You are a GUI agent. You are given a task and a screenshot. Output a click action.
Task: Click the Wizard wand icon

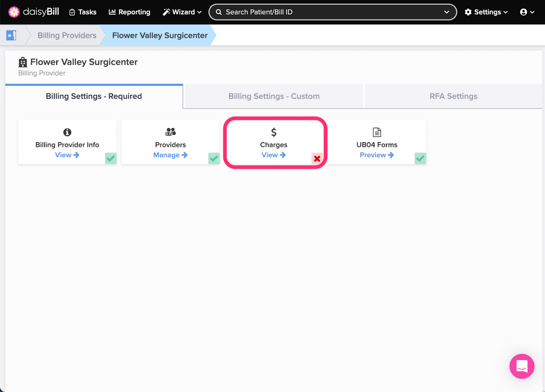pyautogui.click(x=166, y=12)
